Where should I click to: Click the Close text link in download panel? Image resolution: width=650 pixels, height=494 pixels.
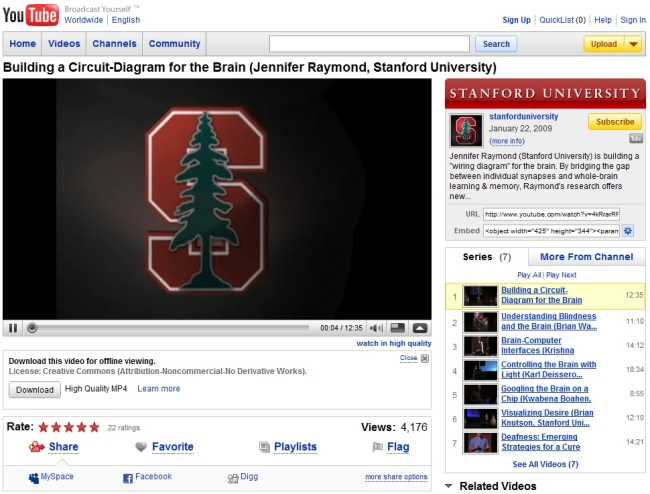pos(408,358)
